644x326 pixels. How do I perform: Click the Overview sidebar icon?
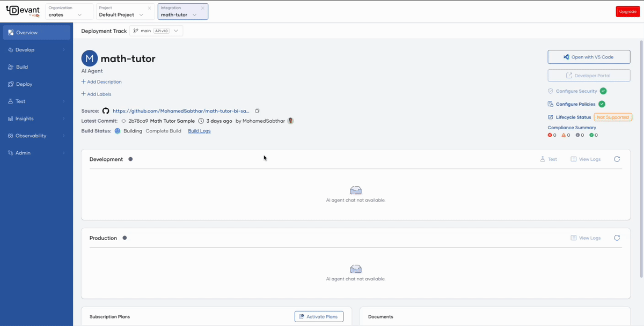11,33
